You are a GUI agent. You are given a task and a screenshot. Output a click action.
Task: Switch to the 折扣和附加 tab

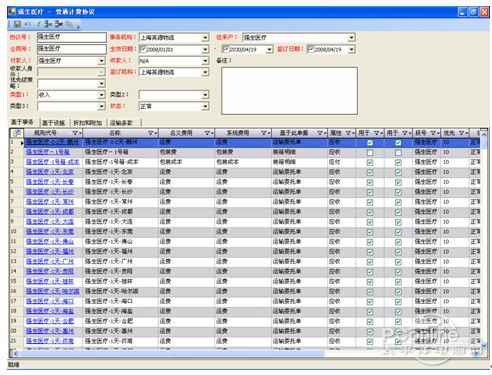tap(88, 123)
